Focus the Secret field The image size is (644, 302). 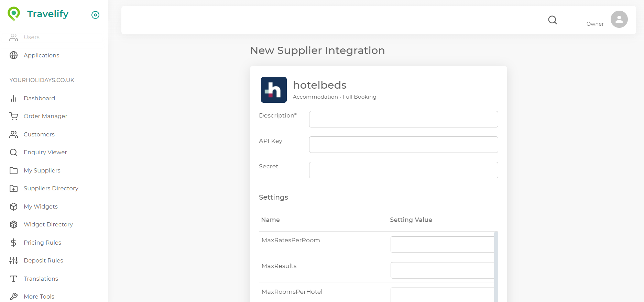point(403,170)
